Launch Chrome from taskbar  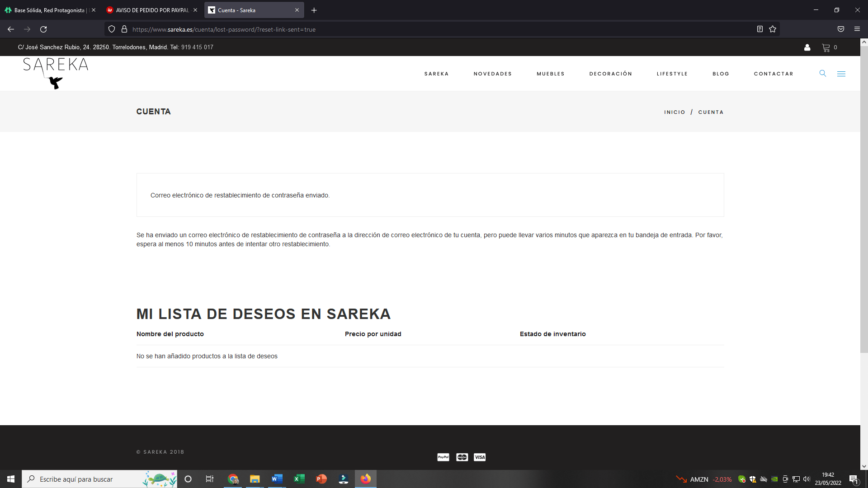point(233,479)
